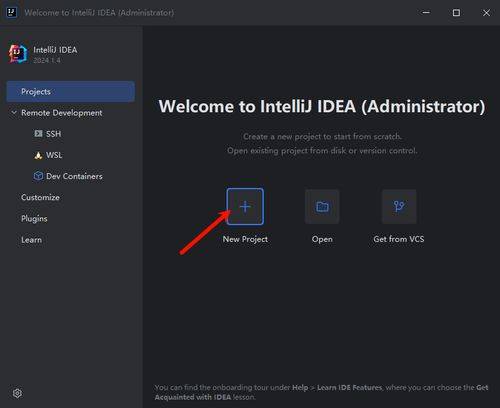
Task: Click the SSH terminal icon
Action: [x=38, y=134]
